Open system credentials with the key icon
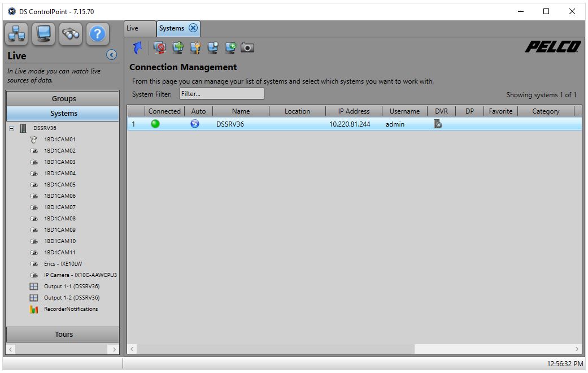Image resolution: width=588 pixels, height=373 pixels. [195, 47]
